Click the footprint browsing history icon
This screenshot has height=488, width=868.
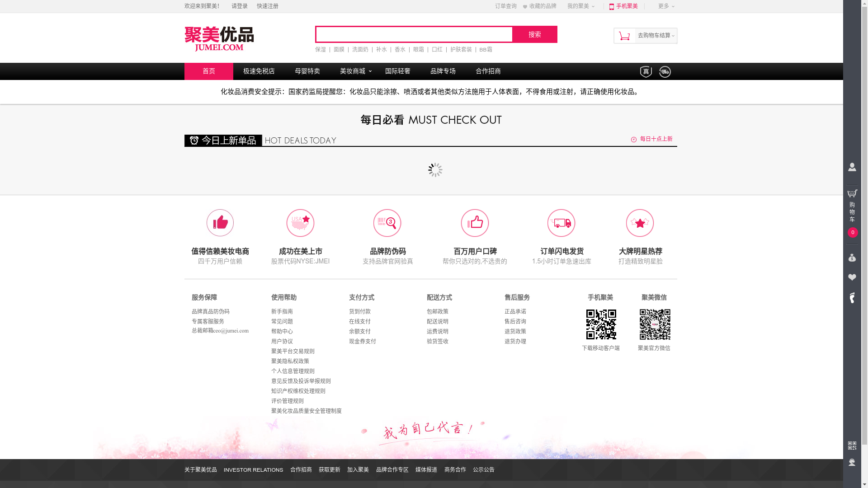(x=852, y=297)
